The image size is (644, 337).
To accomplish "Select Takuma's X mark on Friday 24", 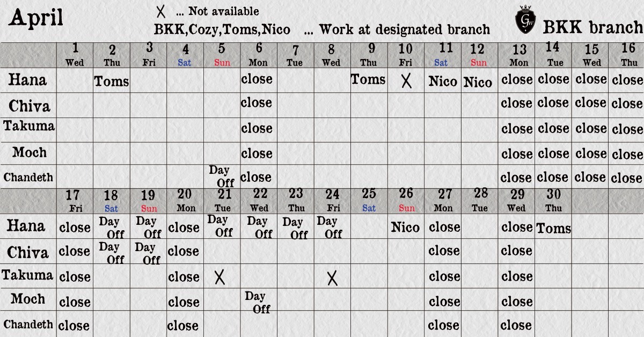I will pos(333,277).
